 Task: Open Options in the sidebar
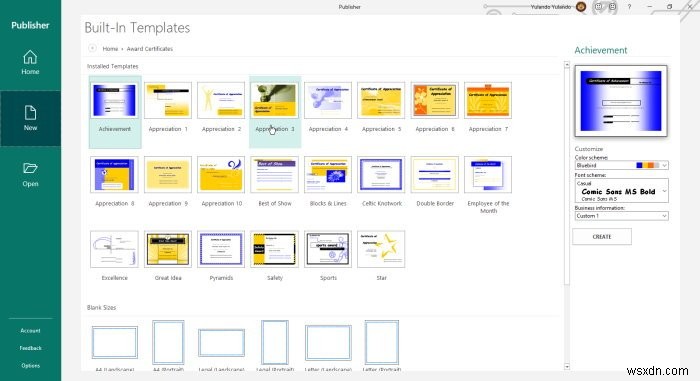click(30, 365)
